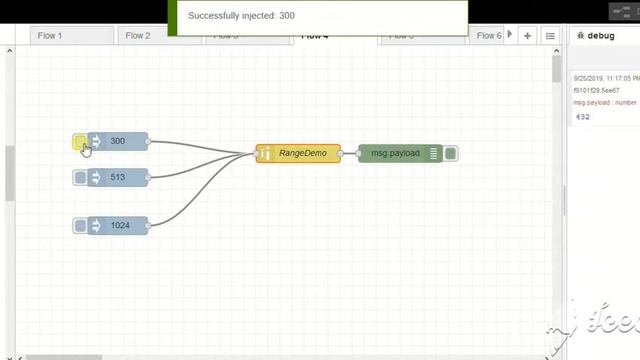
Task: Switch to Flow 1 tab
Action: 72,36
